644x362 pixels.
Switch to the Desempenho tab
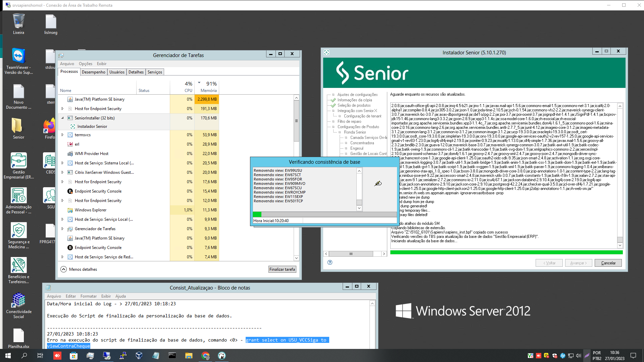[94, 72]
